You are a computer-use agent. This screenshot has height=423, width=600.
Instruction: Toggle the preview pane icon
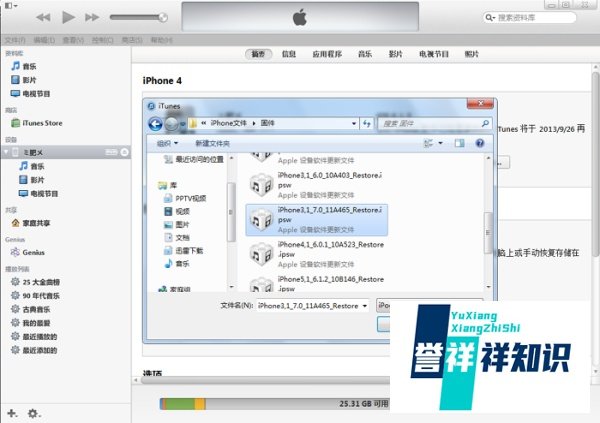pos(460,143)
